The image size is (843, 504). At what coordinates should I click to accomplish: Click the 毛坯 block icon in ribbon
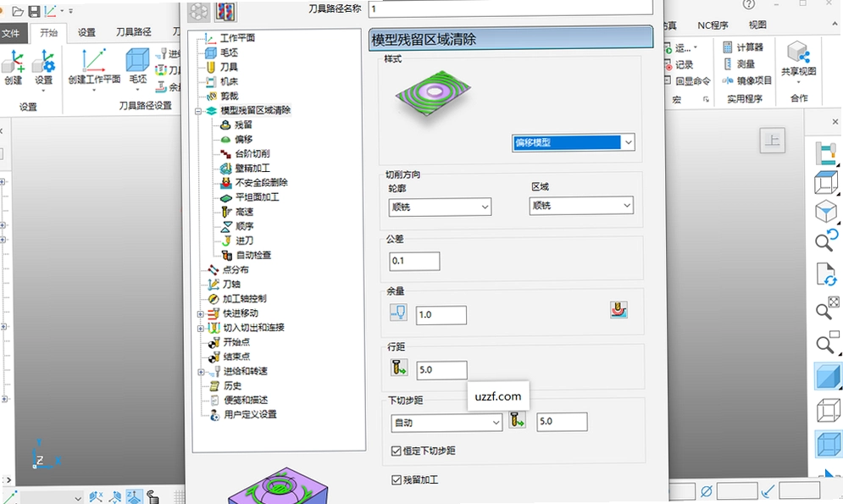click(x=137, y=59)
